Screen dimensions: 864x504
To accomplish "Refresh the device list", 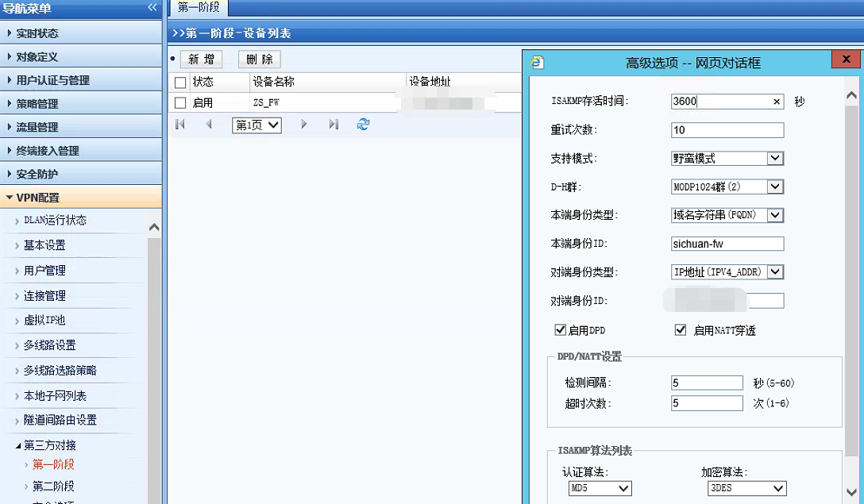I will coord(363,125).
